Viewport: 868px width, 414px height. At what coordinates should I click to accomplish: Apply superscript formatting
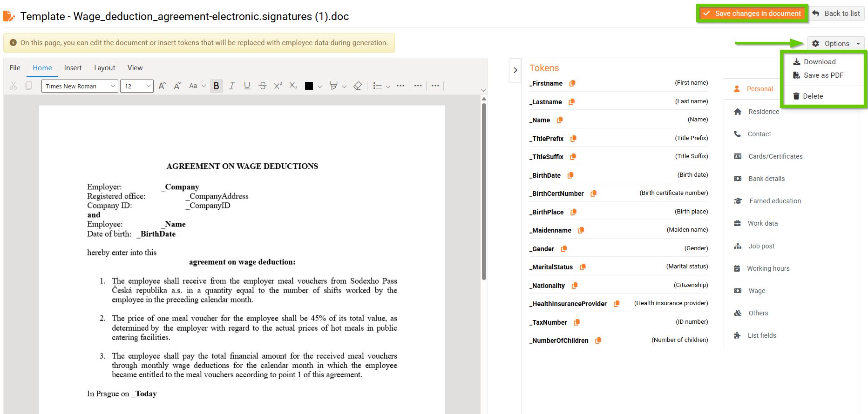(x=278, y=86)
